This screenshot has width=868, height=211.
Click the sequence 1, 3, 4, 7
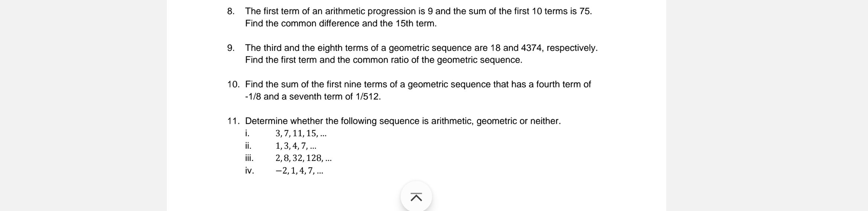tap(295, 146)
